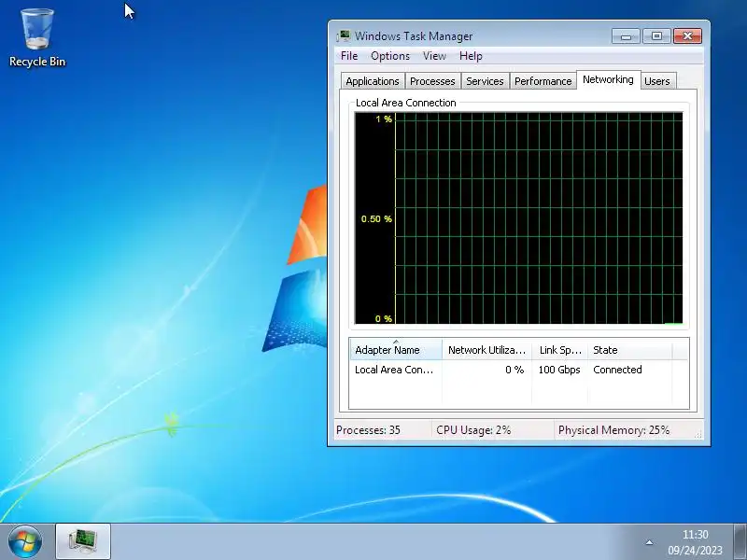Image resolution: width=747 pixels, height=560 pixels.
Task: Click the Task Manager resize grip corner
Action: pos(698,434)
